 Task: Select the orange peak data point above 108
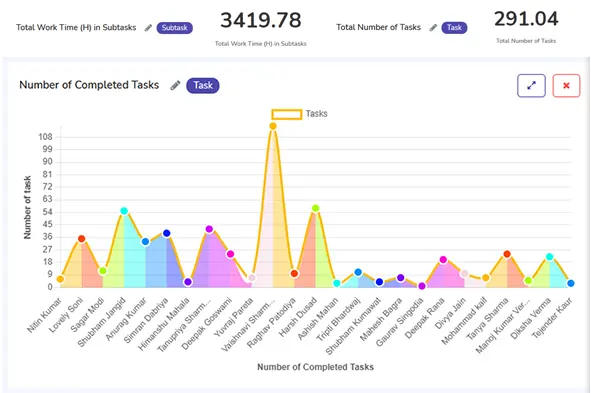pos(273,126)
